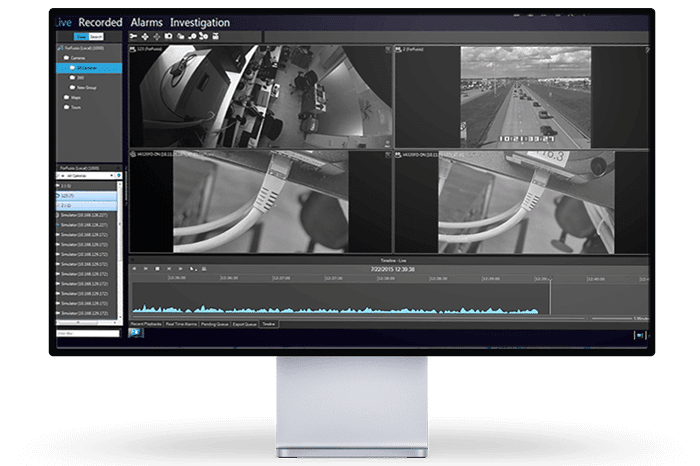Open the New Group folder in the tree

(83, 87)
